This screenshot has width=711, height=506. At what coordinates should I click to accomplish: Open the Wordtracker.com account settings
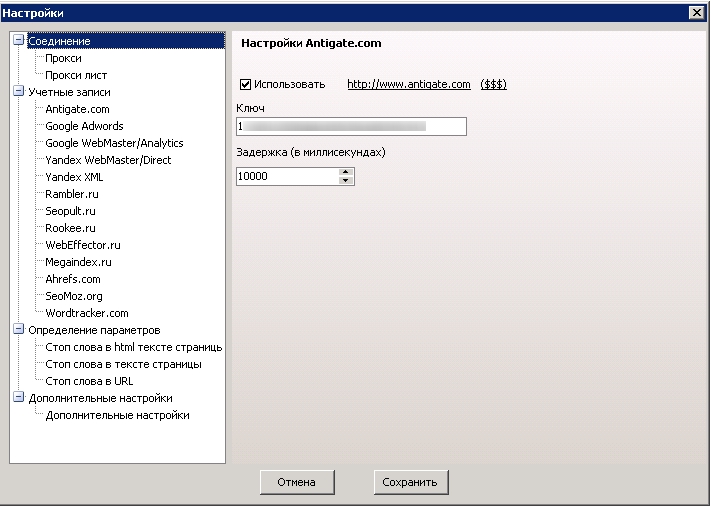(87, 313)
